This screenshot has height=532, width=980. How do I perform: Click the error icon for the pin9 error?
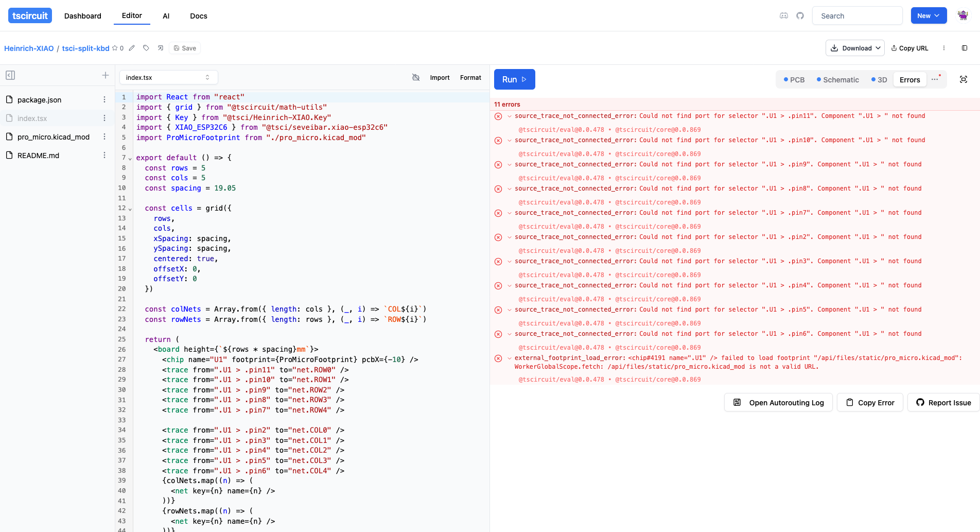(x=498, y=165)
